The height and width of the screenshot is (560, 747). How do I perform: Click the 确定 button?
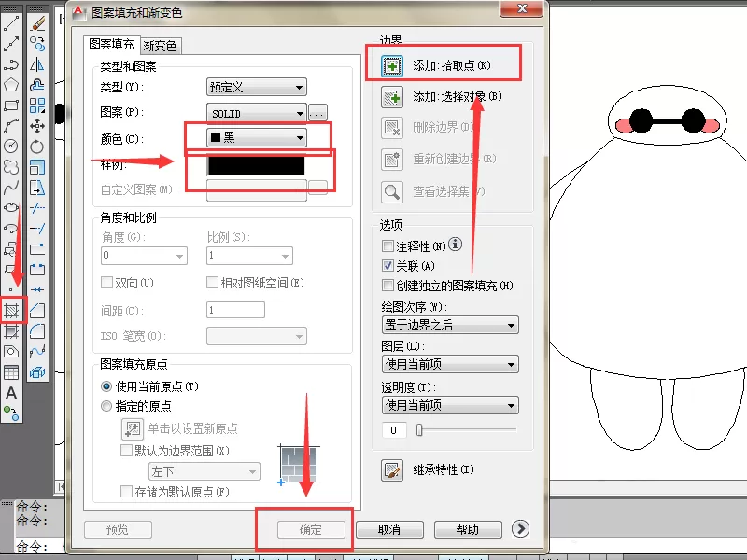coord(311,529)
